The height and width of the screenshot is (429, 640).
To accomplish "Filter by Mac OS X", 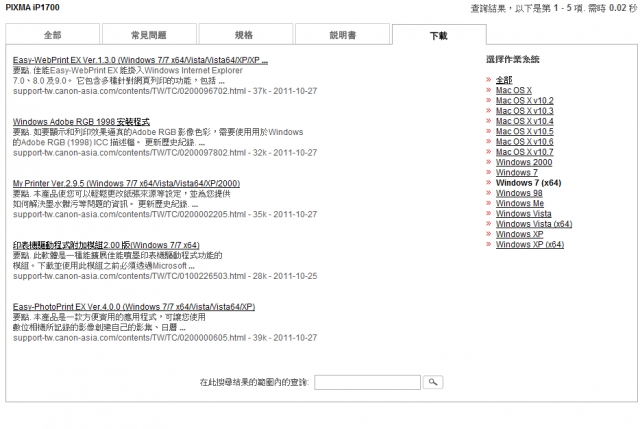I will click(514, 90).
